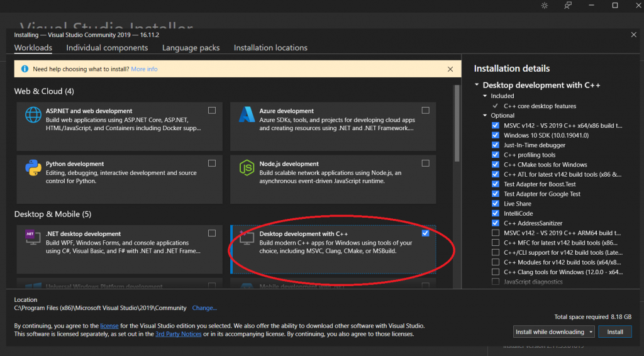
Task: Uncheck Test Adapter for Boost.Test
Action: point(496,184)
